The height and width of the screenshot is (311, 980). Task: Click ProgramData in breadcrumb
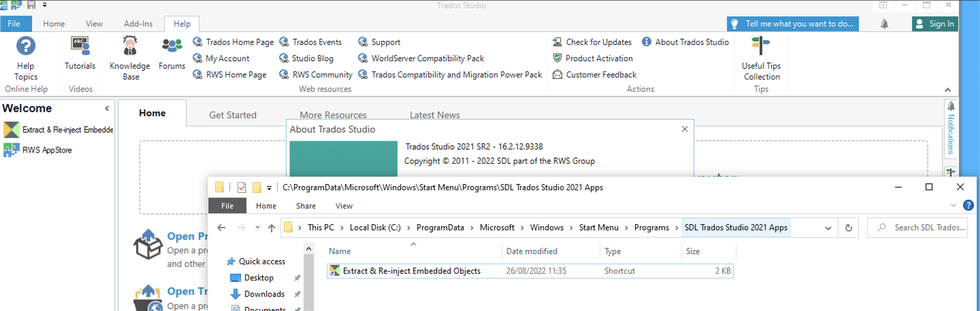point(440,228)
